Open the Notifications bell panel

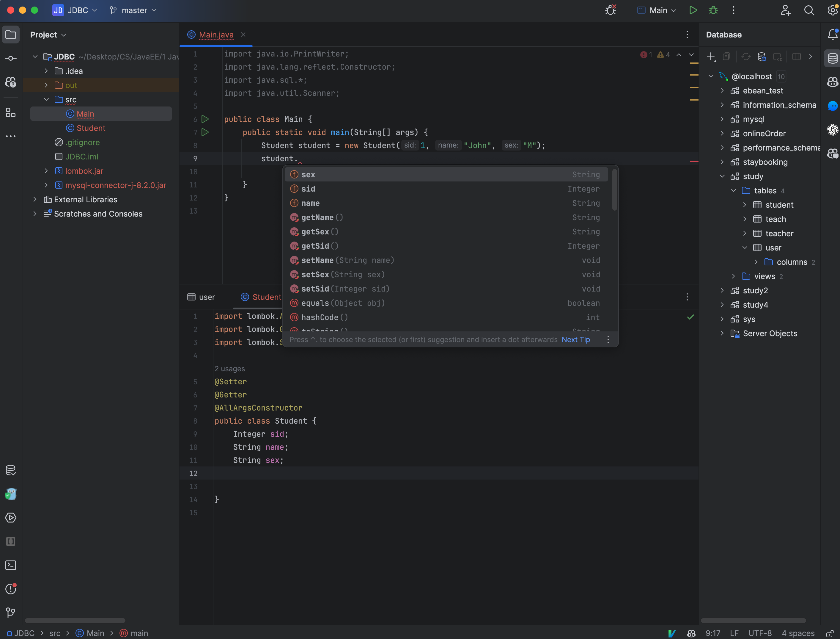833,34
